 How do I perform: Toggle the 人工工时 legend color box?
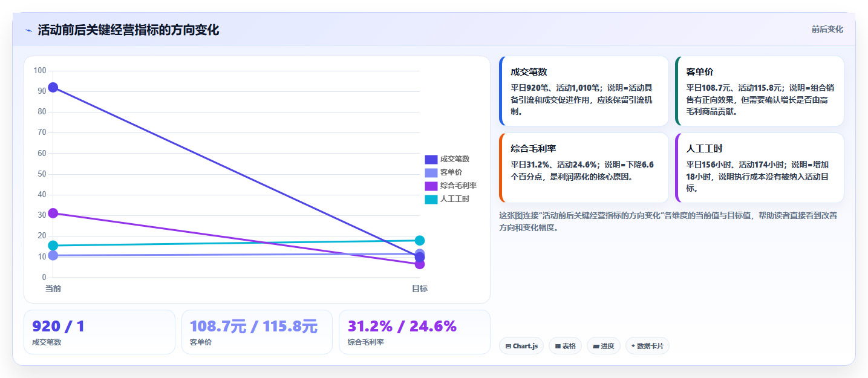[x=431, y=199]
